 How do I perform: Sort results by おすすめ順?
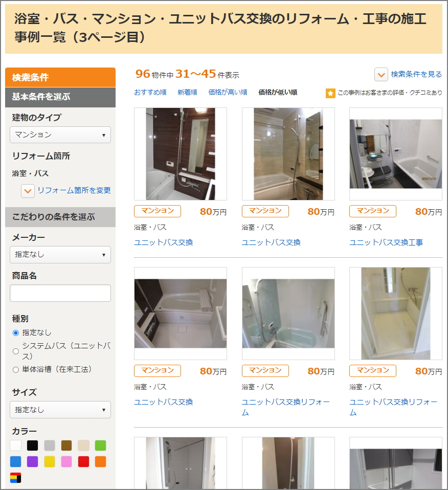click(150, 92)
